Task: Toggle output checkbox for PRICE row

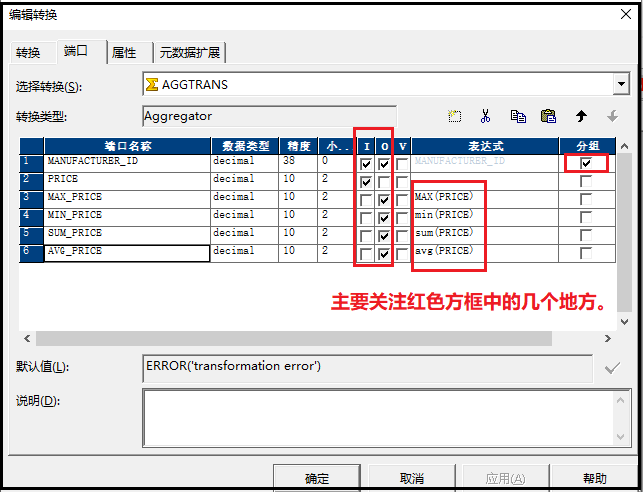Action: (384, 182)
